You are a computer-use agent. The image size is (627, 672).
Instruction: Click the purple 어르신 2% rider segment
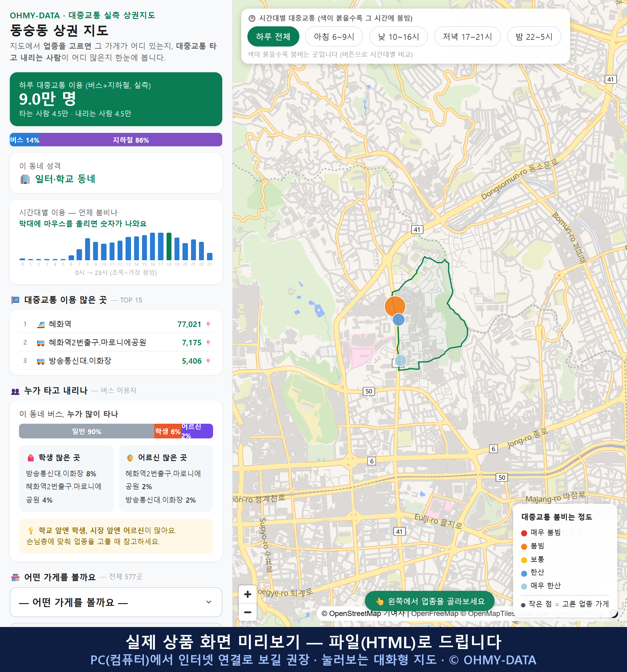click(x=197, y=431)
